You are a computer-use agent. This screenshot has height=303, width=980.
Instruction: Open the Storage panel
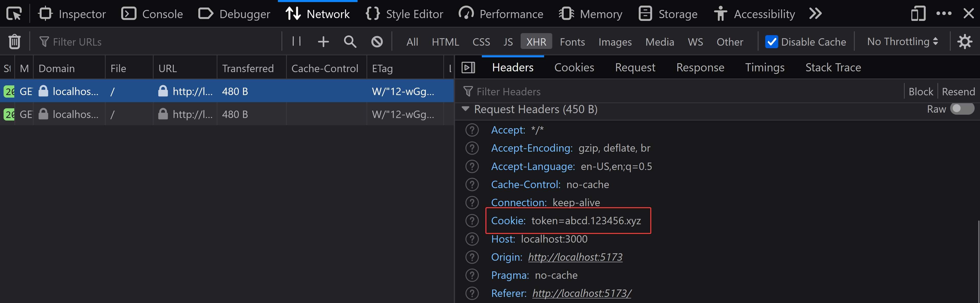pyautogui.click(x=668, y=14)
